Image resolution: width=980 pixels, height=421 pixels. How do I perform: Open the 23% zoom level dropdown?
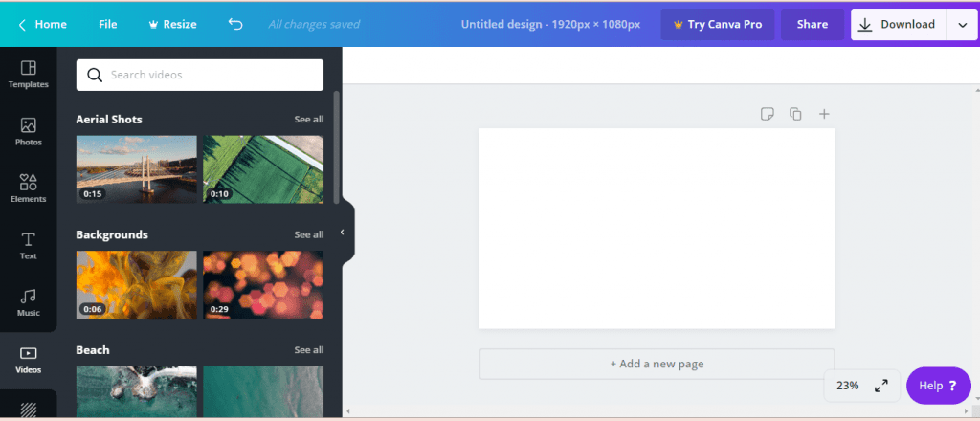click(x=848, y=386)
